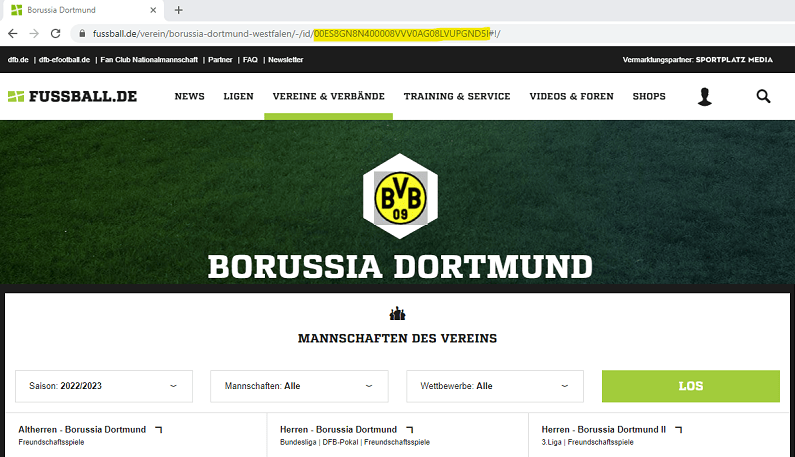Viewport: 795px width, 457px height.
Task: Expand the Saison 2022/2023 dropdown
Action: (104, 386)
